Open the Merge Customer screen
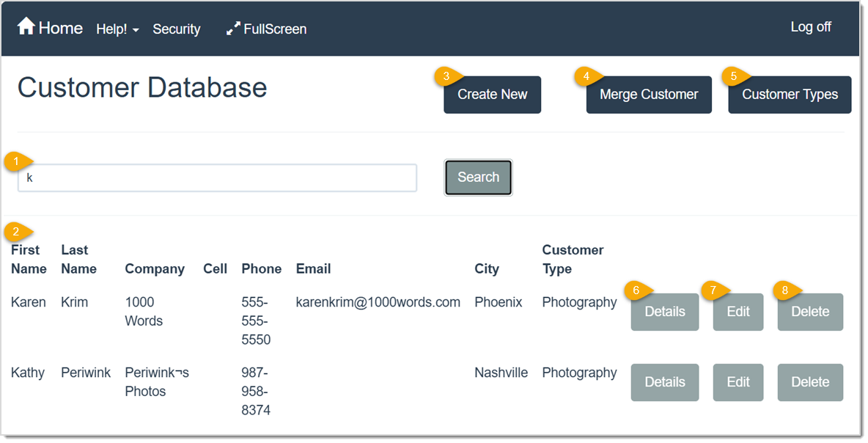Viewport: 868px width, 443px height. click(648, 94)
